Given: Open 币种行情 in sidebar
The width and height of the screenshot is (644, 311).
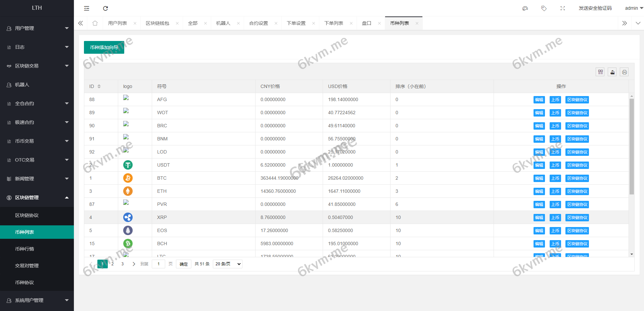Looking at the screenshot, I should 25,249.
